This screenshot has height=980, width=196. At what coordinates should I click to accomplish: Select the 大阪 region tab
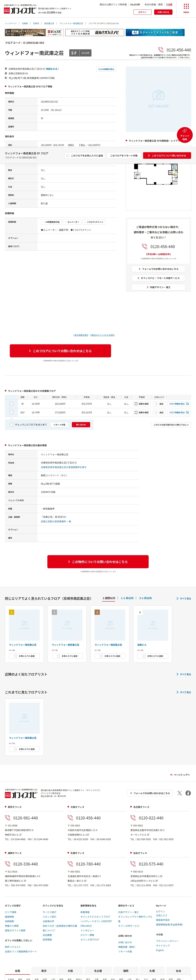70,971
